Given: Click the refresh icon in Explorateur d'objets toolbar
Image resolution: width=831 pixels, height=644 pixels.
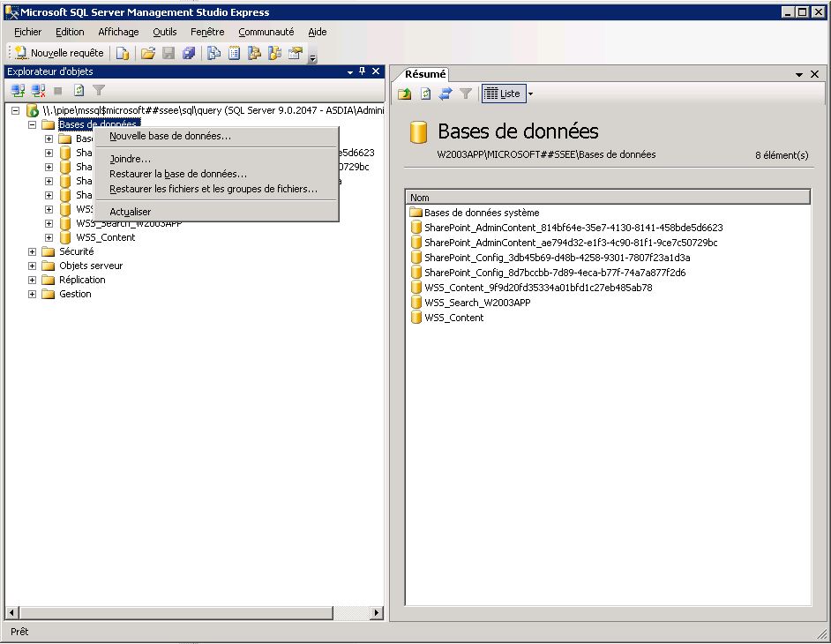Looking at the screenshot, I should pyautogui.click(x=79, y=91).
